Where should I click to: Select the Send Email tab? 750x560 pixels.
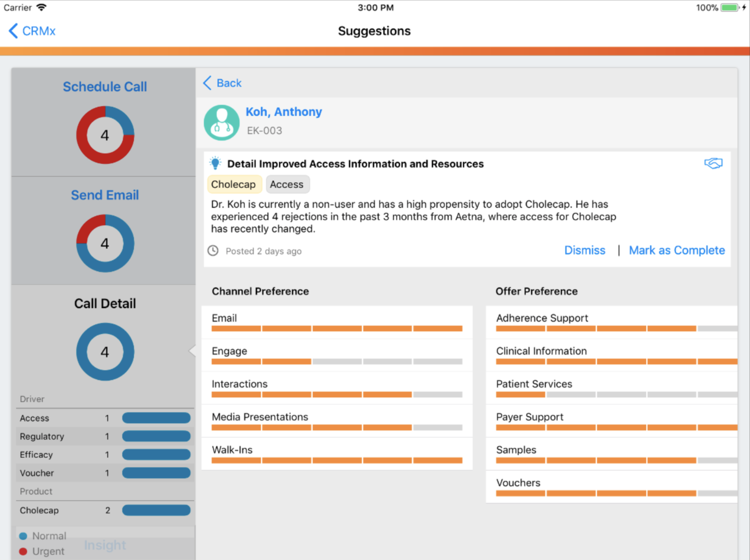(x=105, y=195)
